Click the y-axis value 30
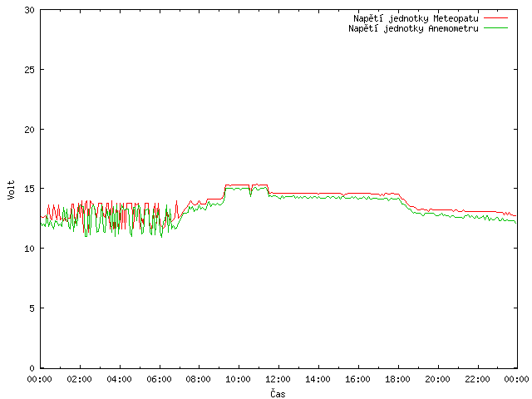 (30, 10)
